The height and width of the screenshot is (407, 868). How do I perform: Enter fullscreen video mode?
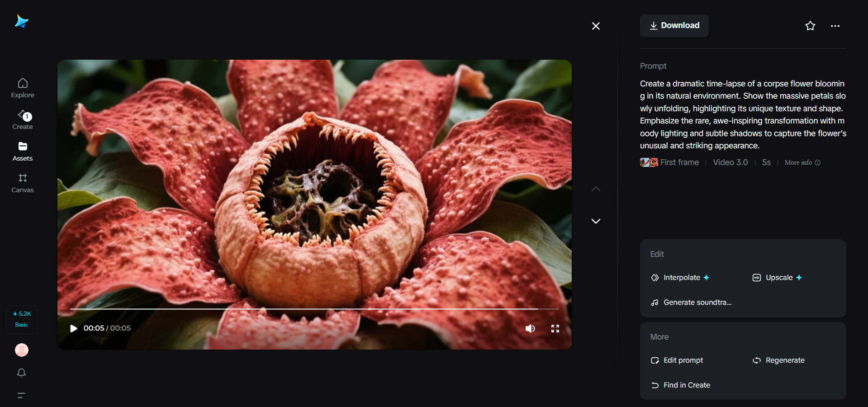coord(555,329)
